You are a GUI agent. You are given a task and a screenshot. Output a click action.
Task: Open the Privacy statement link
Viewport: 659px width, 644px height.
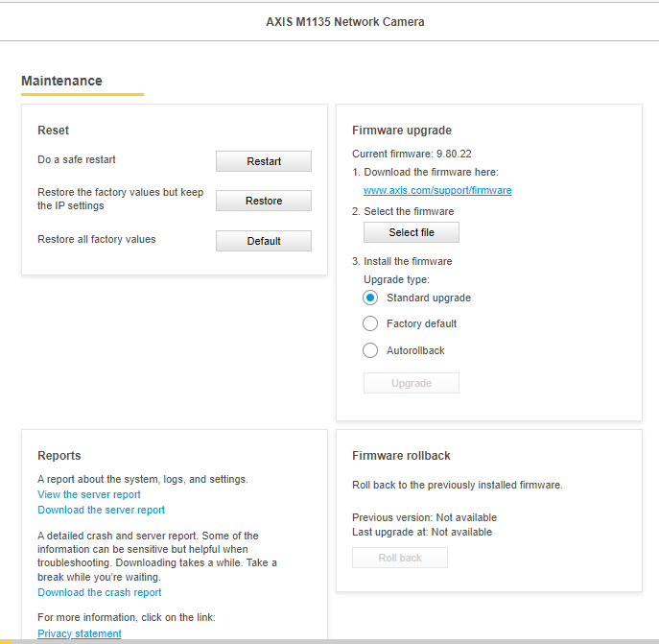[80, 633]
